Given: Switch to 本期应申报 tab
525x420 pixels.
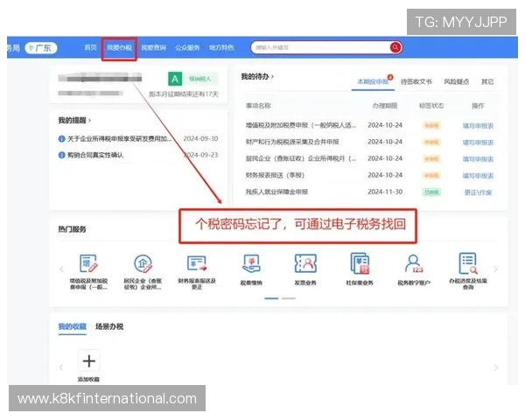Looking at the screenshot, I should (x=373, y=81).
